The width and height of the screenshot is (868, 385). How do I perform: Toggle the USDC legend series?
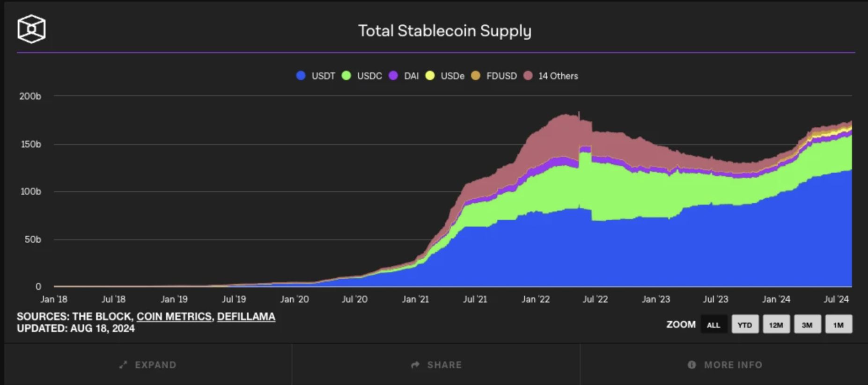click(x=362, y=76)
